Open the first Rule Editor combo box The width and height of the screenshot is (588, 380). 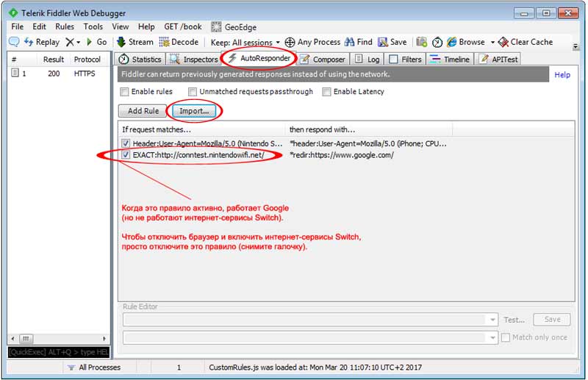click(x=310, y=320)
